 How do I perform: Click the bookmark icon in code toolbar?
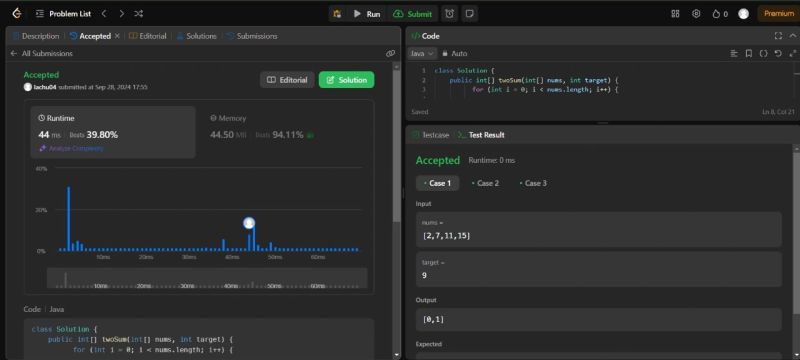748,53
